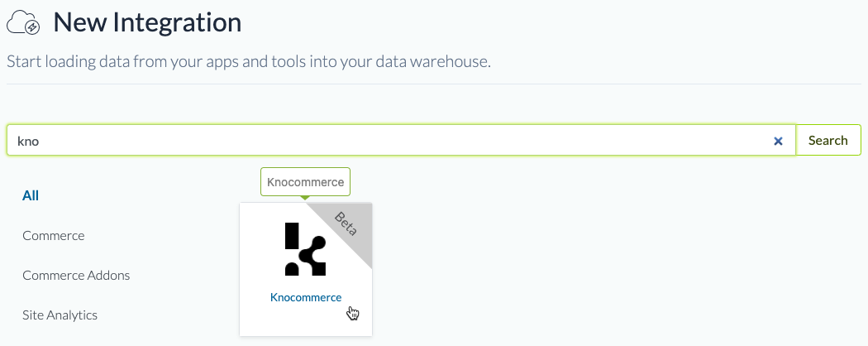
Task: Click the Search button
Action: [x=827, y=140]
